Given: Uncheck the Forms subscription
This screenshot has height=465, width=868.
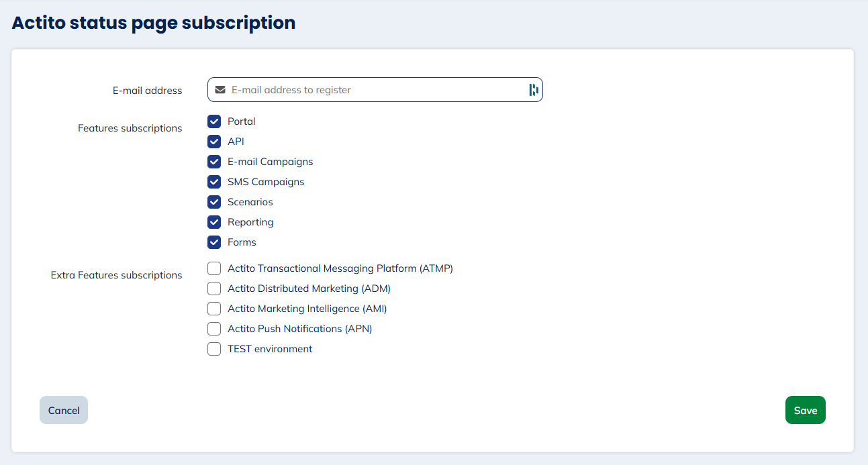Looking at the screenshot, I should pyautogui.click(x=214, y=242).
